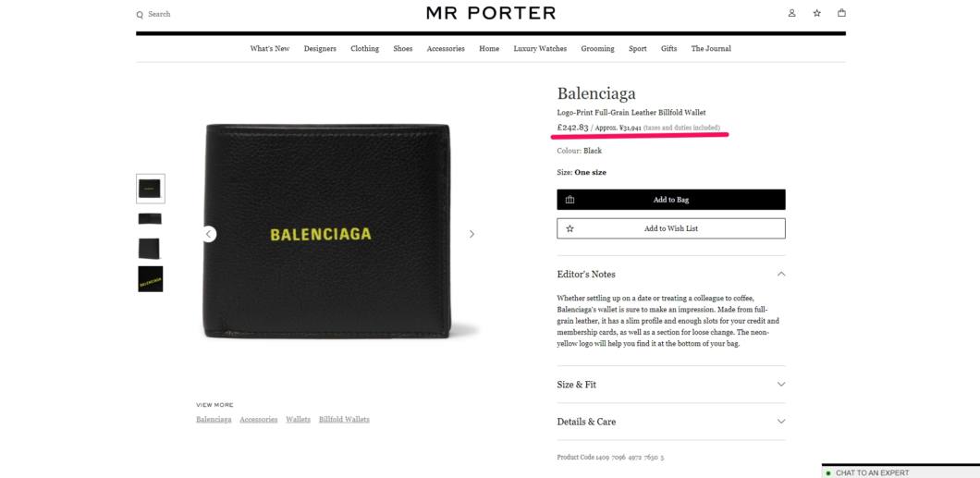Click the Add to Wish List button
This screenshot has height=478, width=980.
coord(671,228)
